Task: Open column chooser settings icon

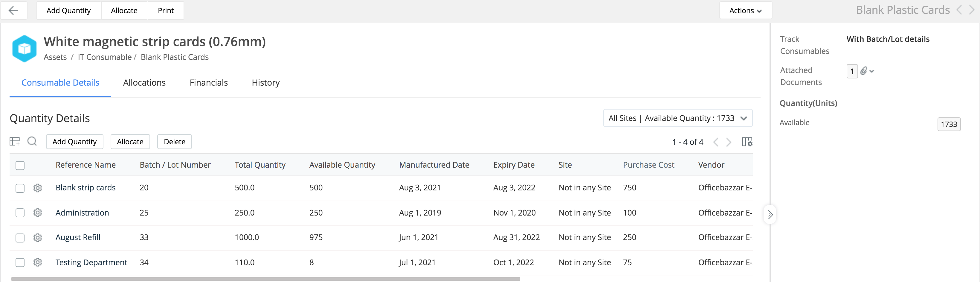Action: coord(747,142)
